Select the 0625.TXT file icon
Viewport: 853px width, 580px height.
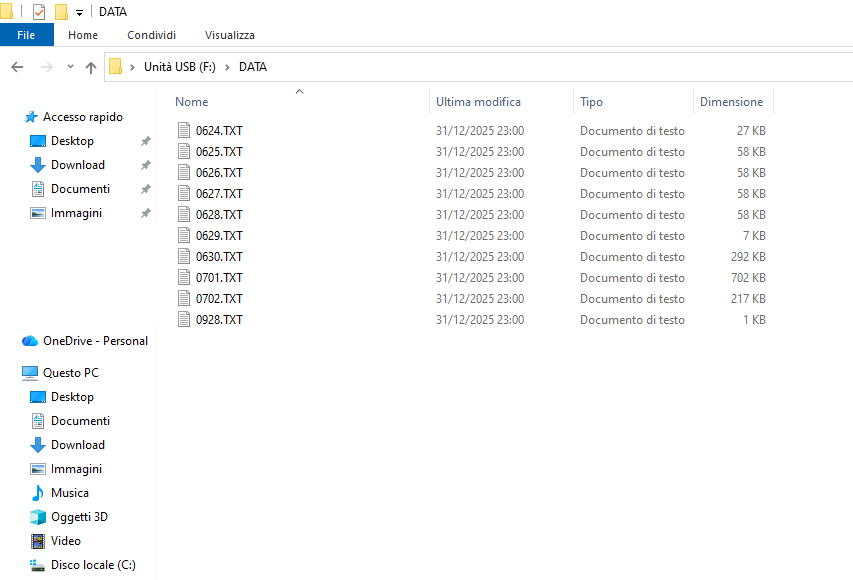coord(184,151)
